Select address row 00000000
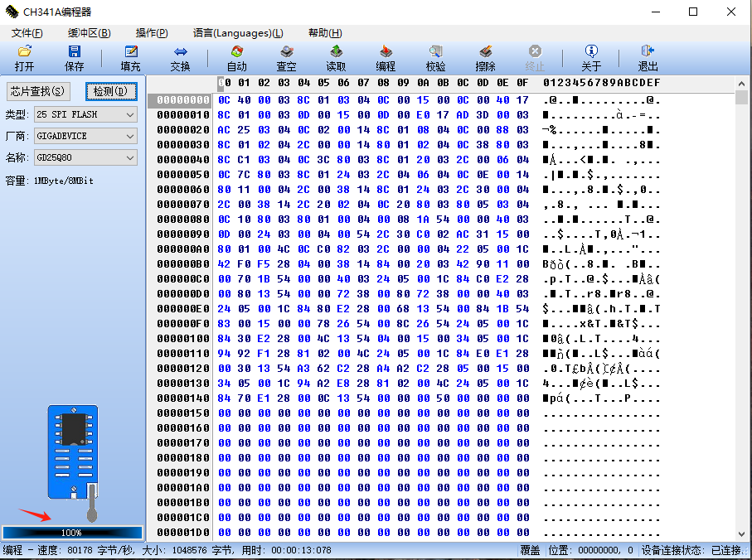This screenshot has width=752, height=560. coord(183,100)
